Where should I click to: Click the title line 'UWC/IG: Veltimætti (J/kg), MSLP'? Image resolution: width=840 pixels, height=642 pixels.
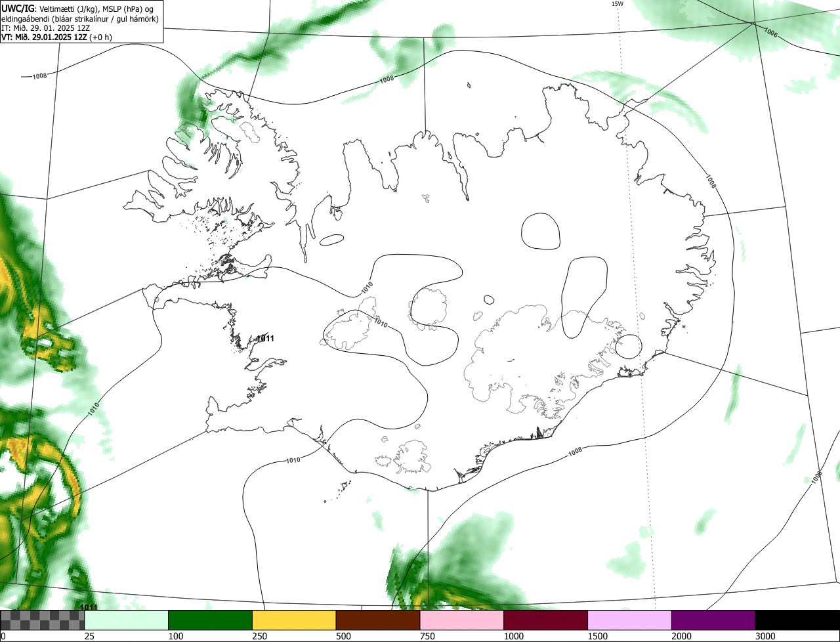tap(78, 8)
